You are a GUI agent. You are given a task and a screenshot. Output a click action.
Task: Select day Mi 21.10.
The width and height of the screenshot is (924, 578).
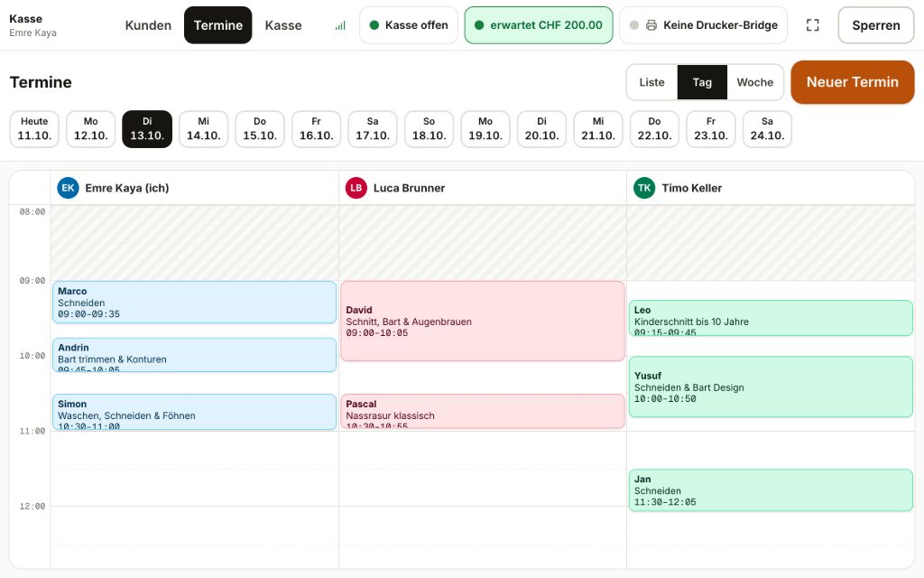click(598, 128)
